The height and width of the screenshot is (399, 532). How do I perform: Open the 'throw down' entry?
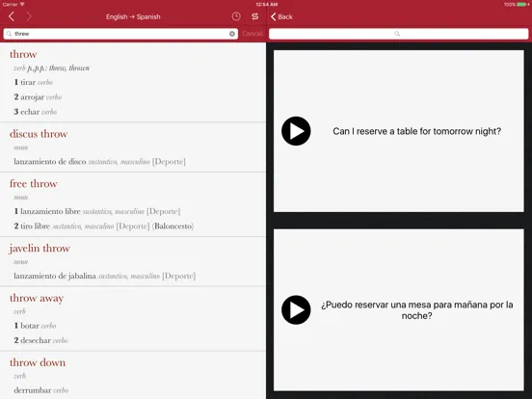38,362
